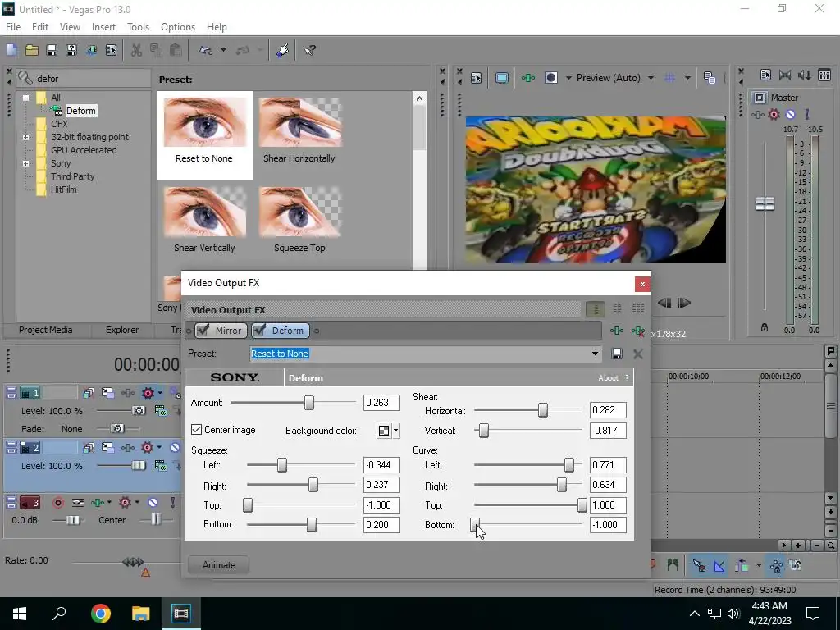Screen dimensions: 840x630
Task: Collapse the All folder in plug-in tree
Action: 25,98
